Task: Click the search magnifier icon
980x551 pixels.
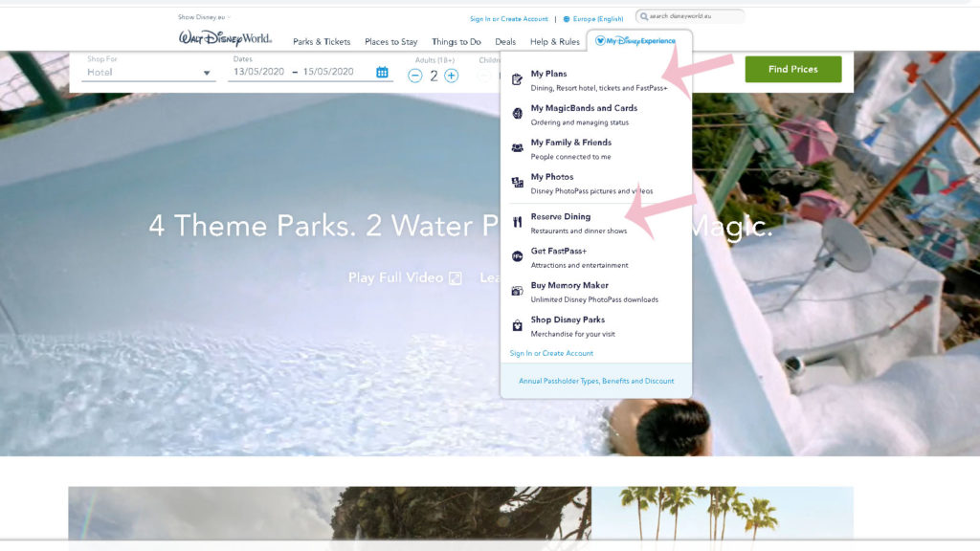Action: pos(644,16)
